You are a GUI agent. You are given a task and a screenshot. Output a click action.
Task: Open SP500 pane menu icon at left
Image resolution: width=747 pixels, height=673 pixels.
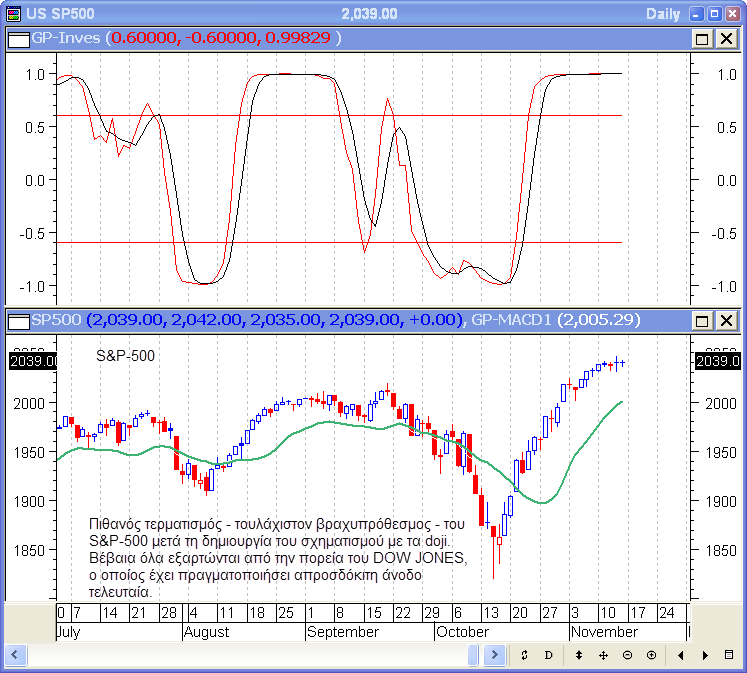point(18,320)
